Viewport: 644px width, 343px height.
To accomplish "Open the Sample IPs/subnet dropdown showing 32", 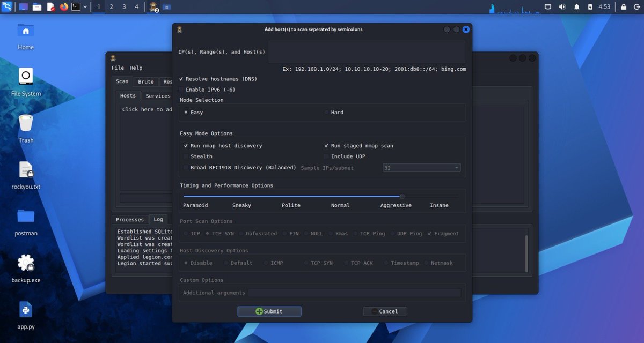I will 421,168.
